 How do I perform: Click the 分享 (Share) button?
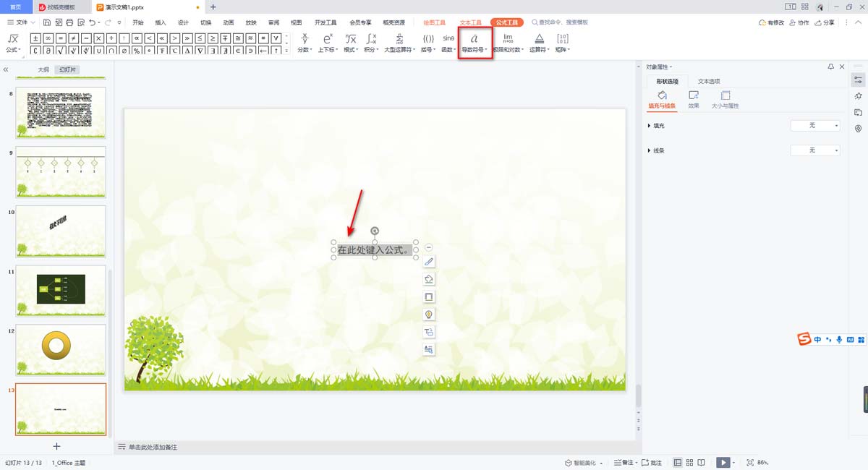tap(826, 22)
